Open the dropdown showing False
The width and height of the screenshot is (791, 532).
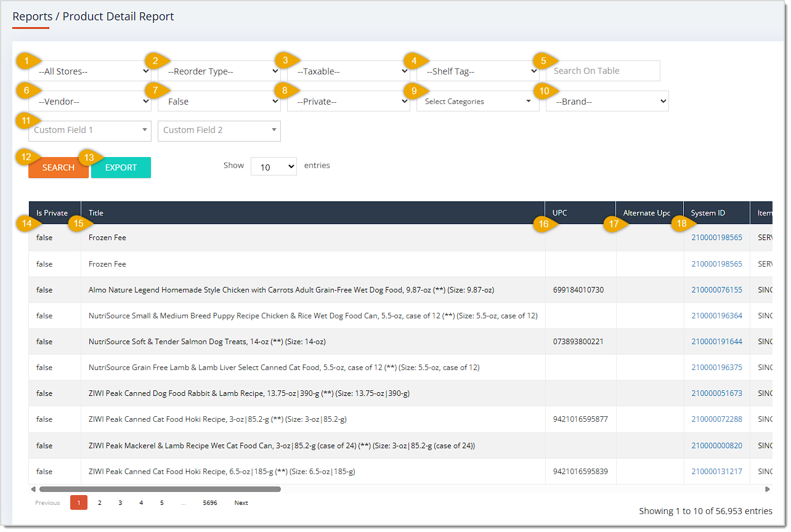[x=219, y=101]
